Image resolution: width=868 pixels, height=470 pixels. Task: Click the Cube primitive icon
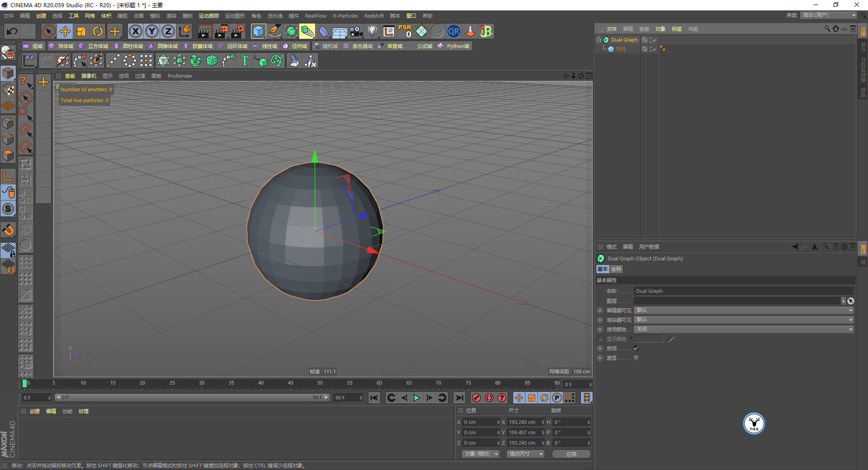click(x=258, y=31)
